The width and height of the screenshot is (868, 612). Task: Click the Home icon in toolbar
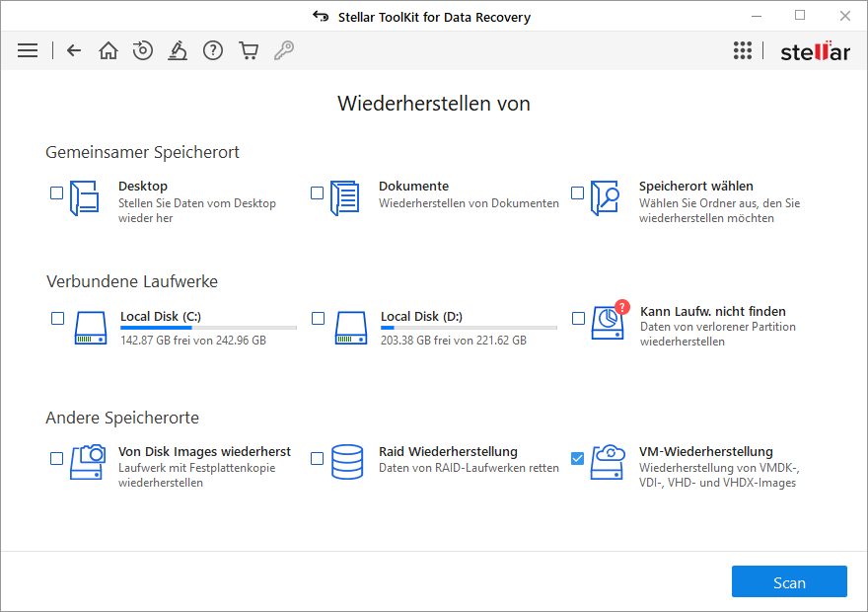coord(108,50)
